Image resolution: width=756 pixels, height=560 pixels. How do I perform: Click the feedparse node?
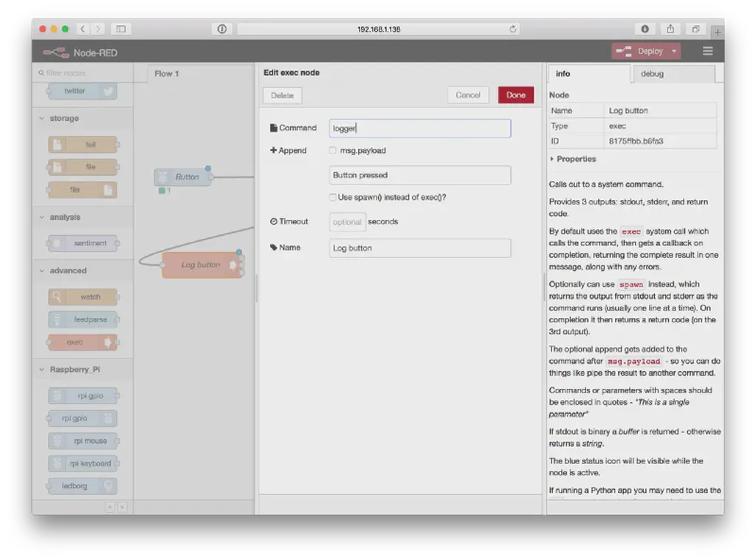81,319
